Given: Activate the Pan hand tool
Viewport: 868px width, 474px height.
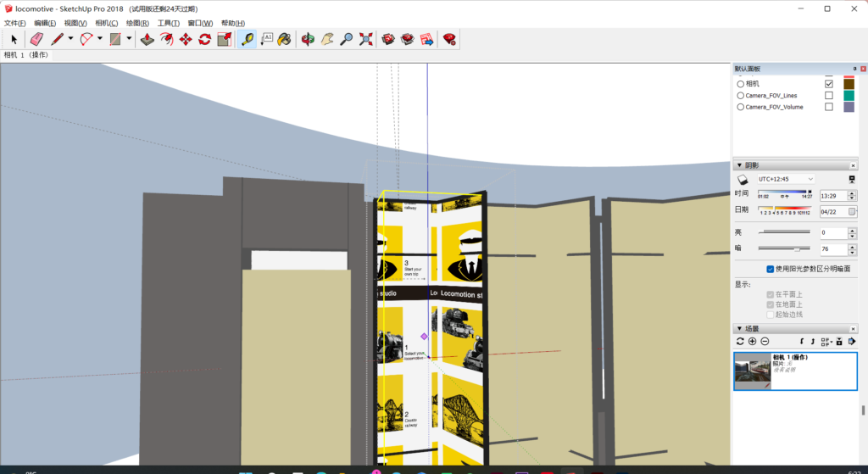Looking at the screenshot, I should tap(327, 39).
